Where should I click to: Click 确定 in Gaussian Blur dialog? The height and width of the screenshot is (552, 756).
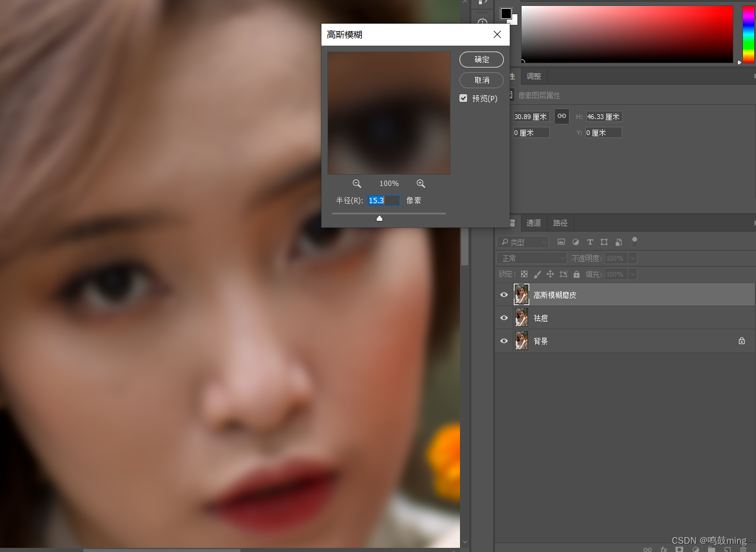click(482, 59)
